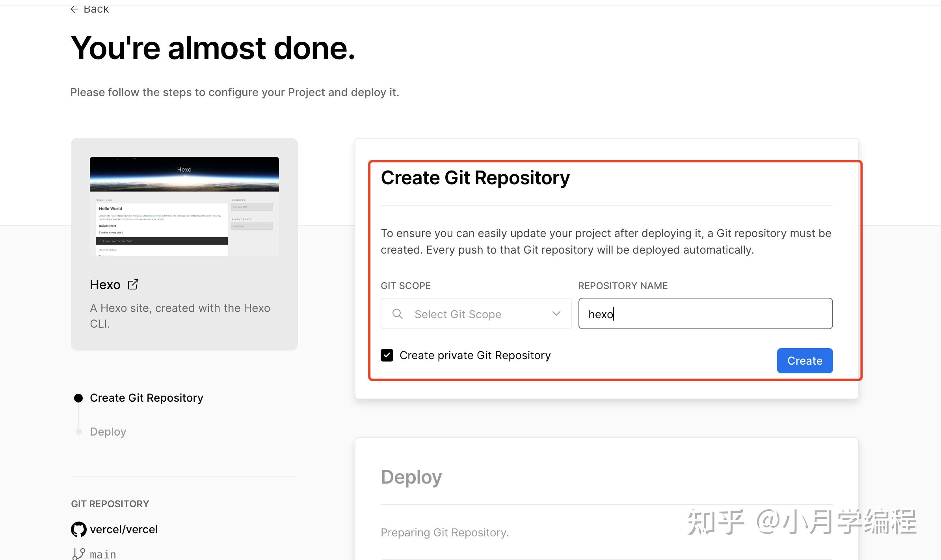This screenshot has height=560, width=941.
Task: Click the back arrow icon at top left
Action: pyautogui.click(x=74, y=9)
